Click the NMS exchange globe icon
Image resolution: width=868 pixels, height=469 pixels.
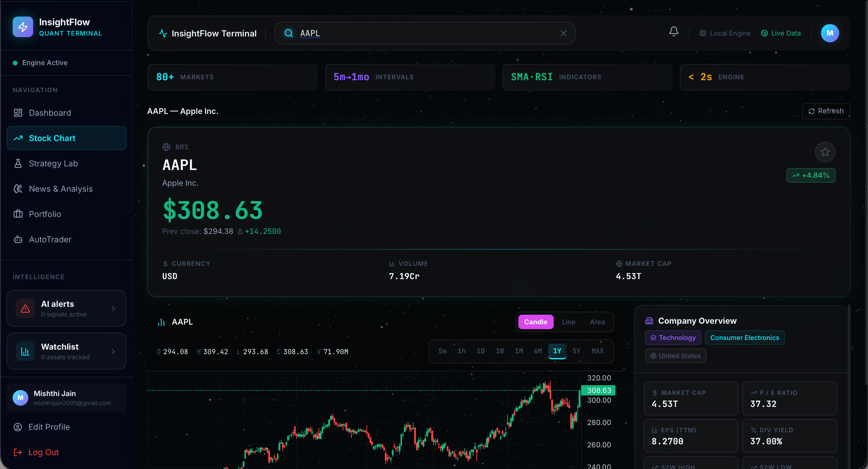(x=166, y=147)
